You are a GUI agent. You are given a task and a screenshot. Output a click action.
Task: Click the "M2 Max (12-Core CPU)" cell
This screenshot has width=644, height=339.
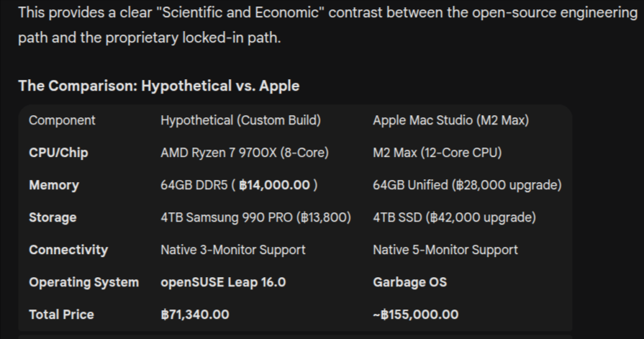click(x=437, y=153)
